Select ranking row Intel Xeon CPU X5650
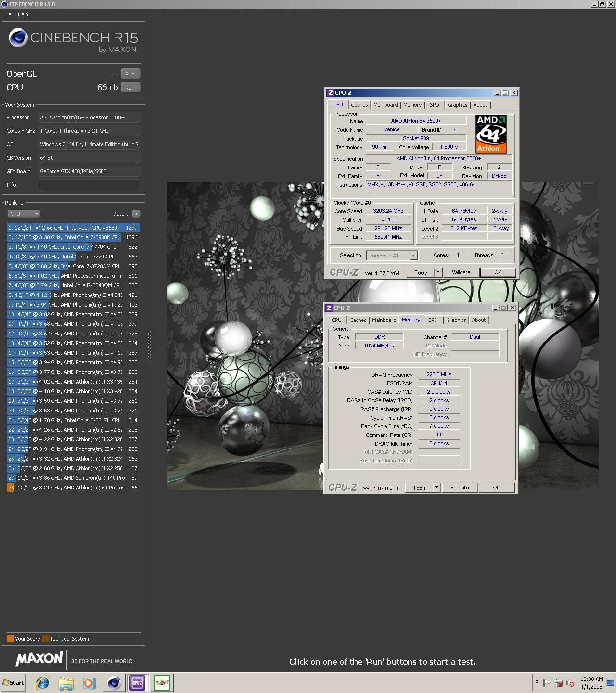616x693 pixels. (73, 228)
